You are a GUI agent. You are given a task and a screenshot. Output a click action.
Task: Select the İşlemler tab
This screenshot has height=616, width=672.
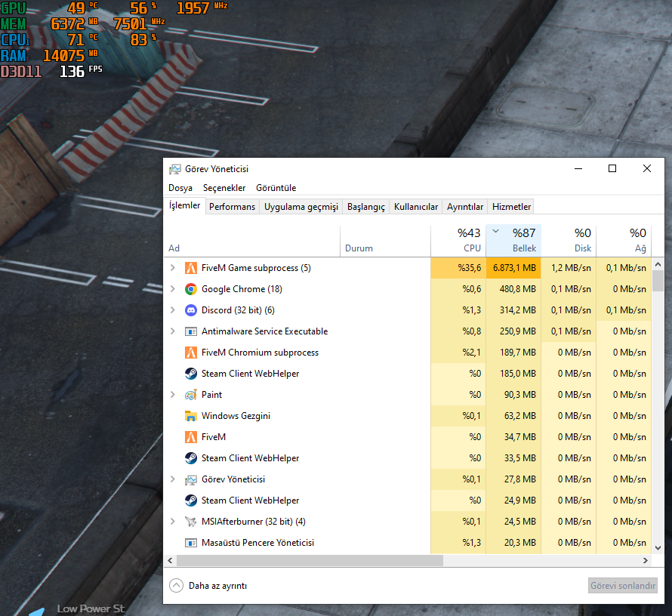(184, 205)
